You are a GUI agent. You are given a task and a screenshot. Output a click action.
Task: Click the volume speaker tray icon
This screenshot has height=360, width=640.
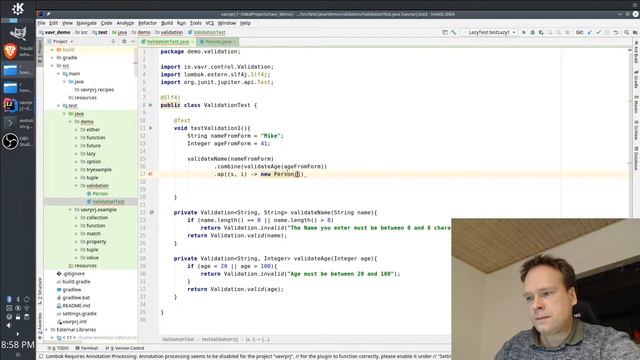click(x=9, y=325)
